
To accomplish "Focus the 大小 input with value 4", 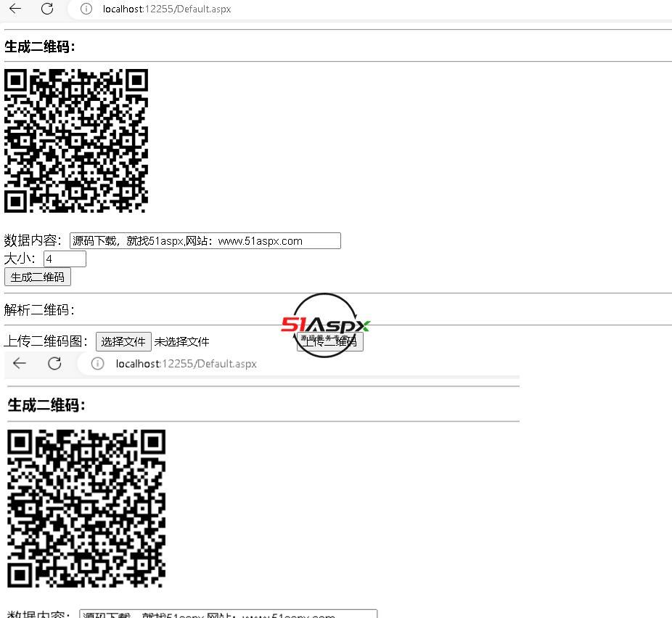I will click(65, 259).
